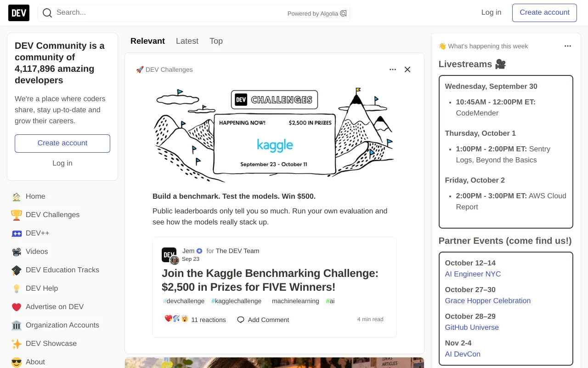
Task: Switch to the Latest feed tab
Action: (187, 41)
